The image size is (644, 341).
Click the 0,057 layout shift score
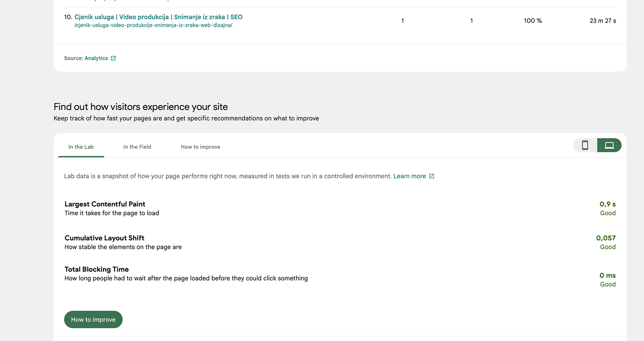(606, 238)
